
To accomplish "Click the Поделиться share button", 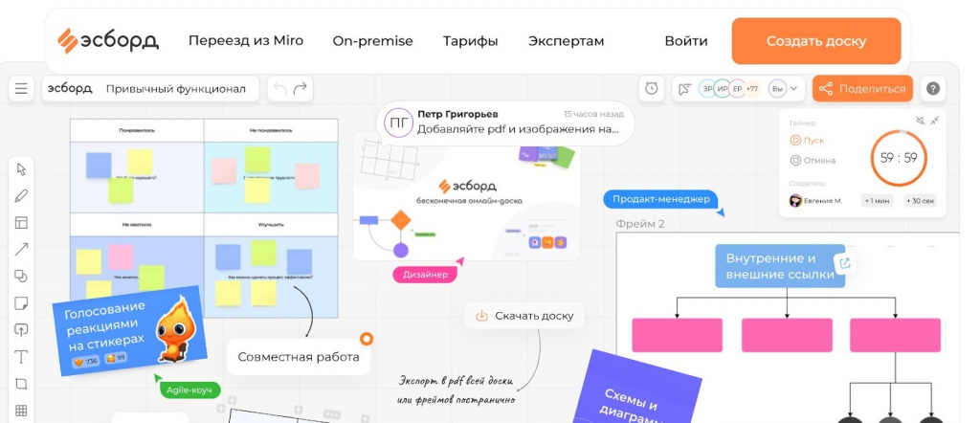I will [862, 89].
